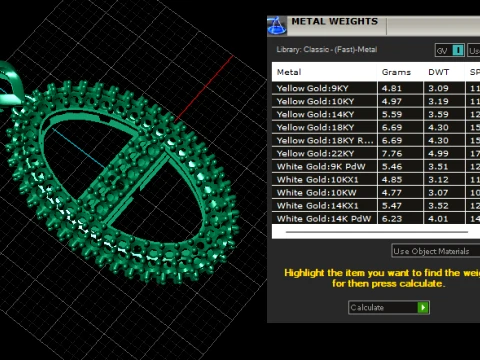Click the 4.81 grams value
480x360 pixels.
tap(392, 88)
